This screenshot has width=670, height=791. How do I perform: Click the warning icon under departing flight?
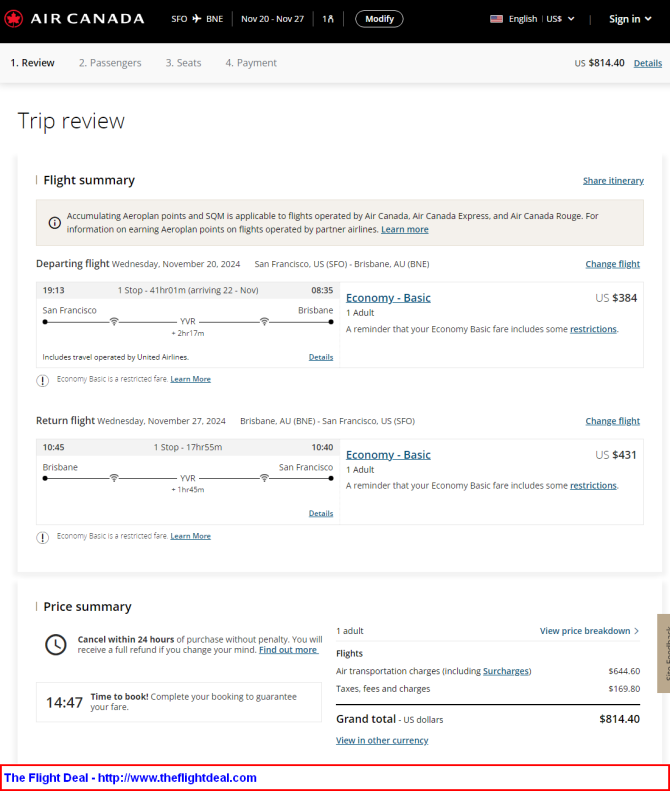tap(42, 380)
